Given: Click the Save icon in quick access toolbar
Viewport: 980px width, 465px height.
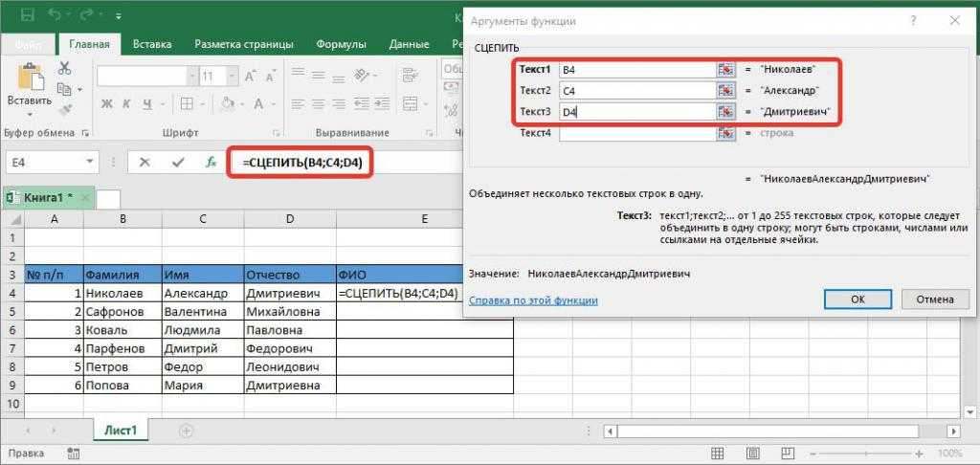Looking at the screenshot, I should (x=26, y=15).
